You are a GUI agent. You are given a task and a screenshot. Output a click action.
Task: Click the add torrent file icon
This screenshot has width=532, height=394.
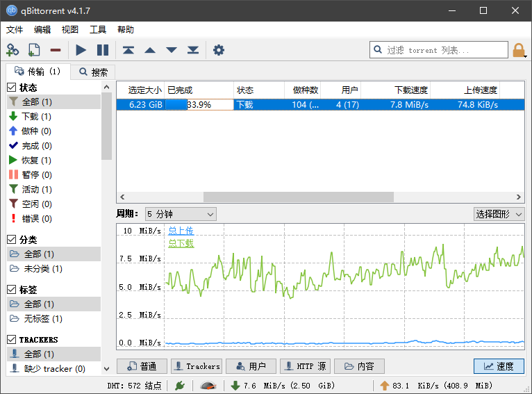[x=33, y=50]
